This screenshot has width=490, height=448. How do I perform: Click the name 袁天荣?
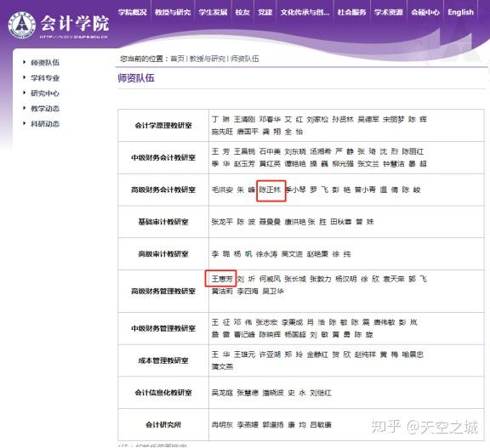click(x=394, y=279)
